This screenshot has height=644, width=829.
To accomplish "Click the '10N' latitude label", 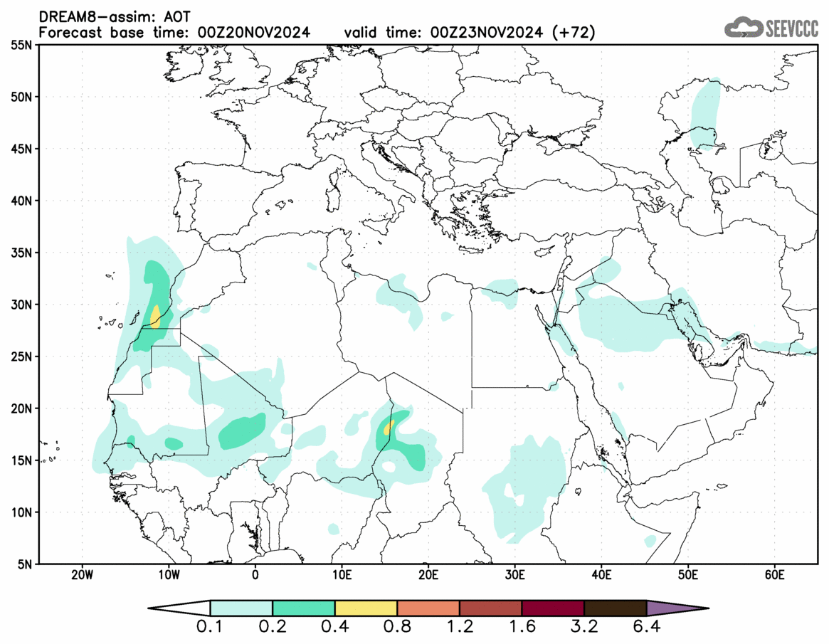I will tap(21, 512).
